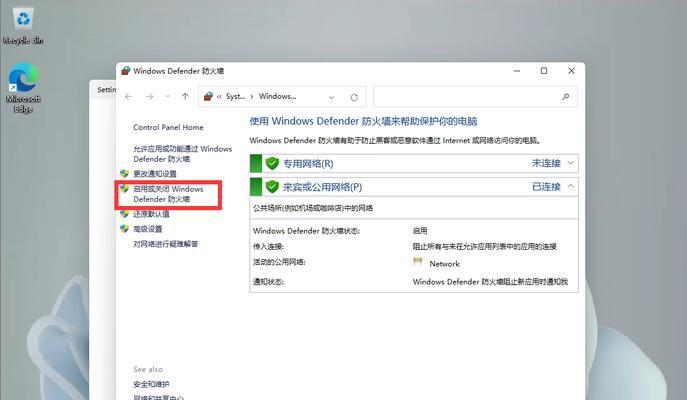
Task: Click the Back arrow in firewall window
Action: click(x=128, y=96)
